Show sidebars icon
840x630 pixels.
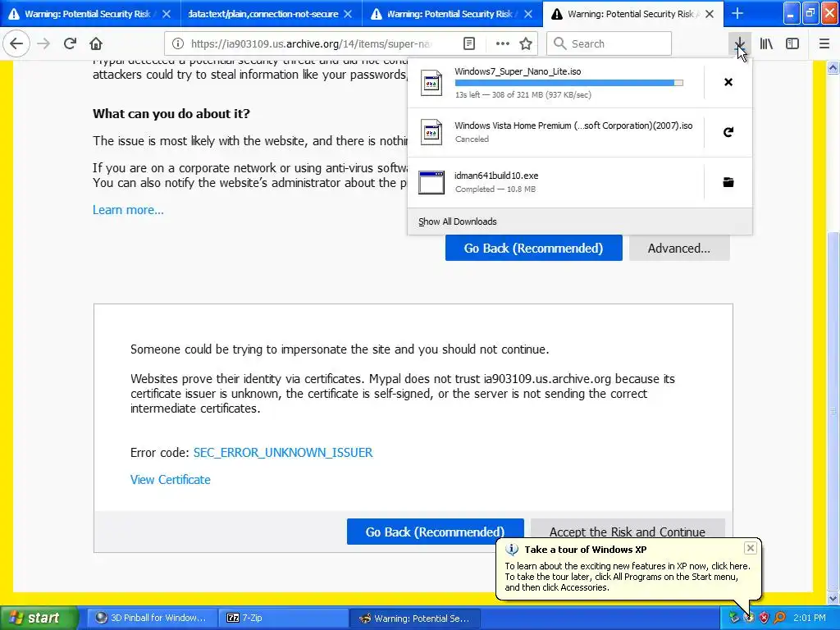click(x=792, y=43)
